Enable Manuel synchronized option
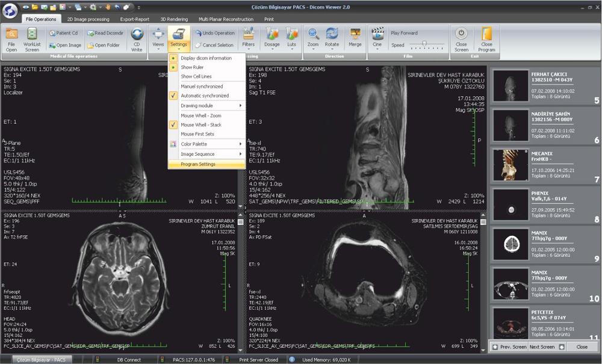 pyautogui.click(x=206, y=86)
